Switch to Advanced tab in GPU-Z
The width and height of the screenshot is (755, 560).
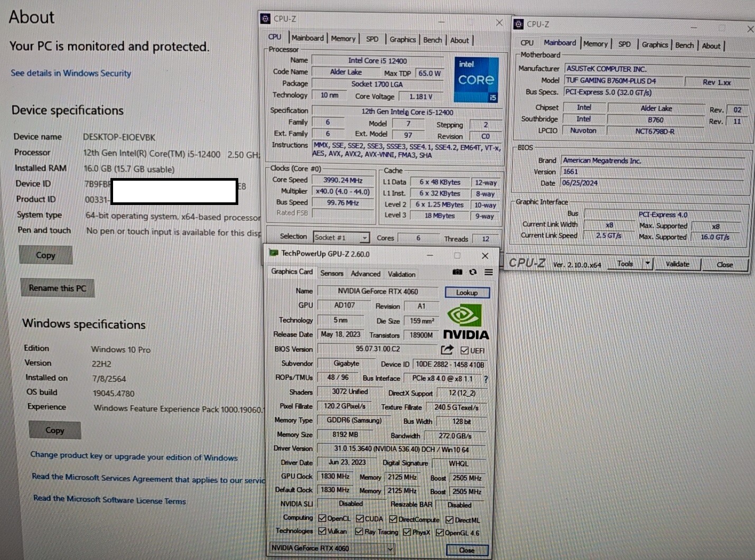(365, 274)
